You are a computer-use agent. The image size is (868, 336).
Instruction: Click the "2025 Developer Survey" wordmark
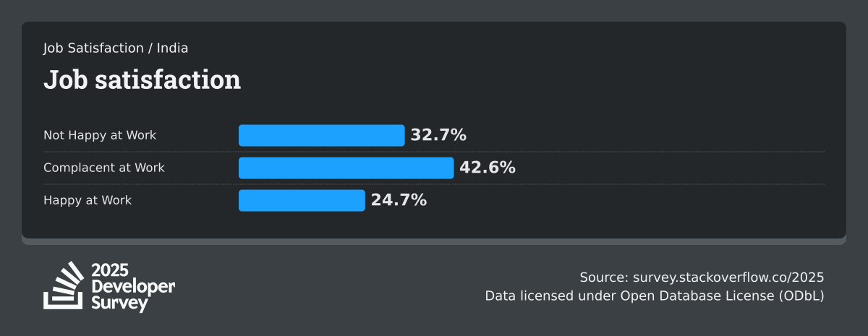133,287
